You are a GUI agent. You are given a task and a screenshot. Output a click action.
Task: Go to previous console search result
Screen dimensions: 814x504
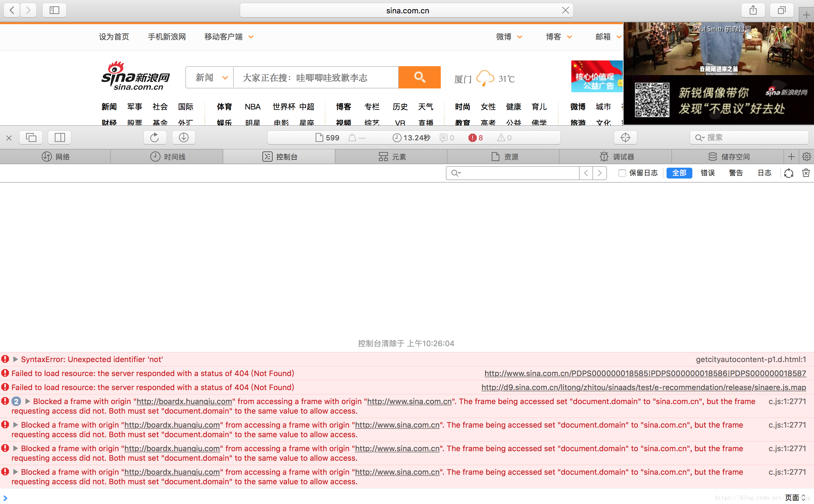coord(586,173)
